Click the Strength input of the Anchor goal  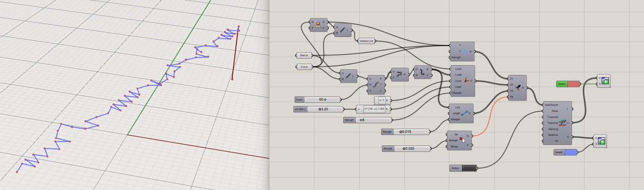(456, 57)
